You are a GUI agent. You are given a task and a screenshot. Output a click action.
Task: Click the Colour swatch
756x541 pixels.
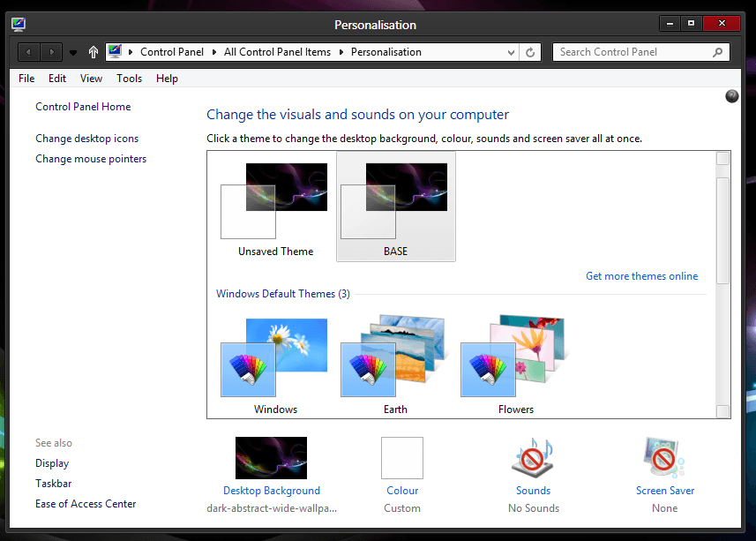(x=402, y=458)
